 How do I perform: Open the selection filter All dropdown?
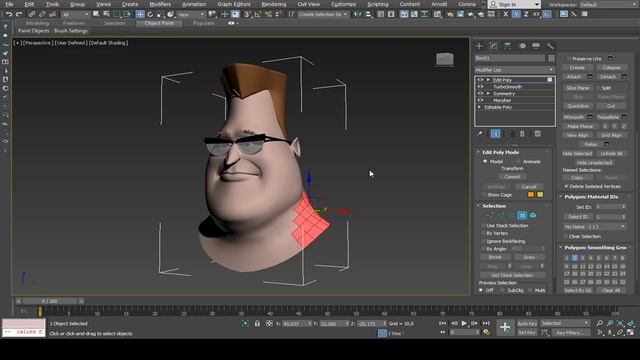click(75, 14)
